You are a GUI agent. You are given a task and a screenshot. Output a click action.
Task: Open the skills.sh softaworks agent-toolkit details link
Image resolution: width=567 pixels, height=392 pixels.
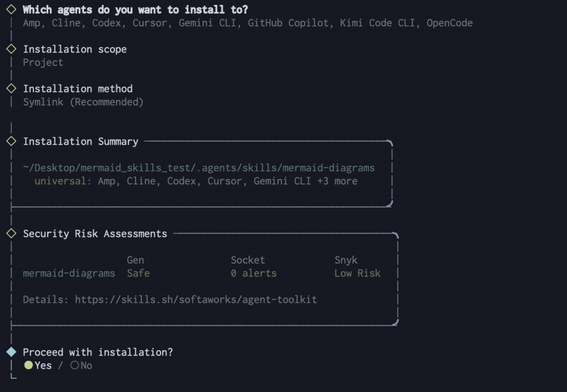[196, 300]
